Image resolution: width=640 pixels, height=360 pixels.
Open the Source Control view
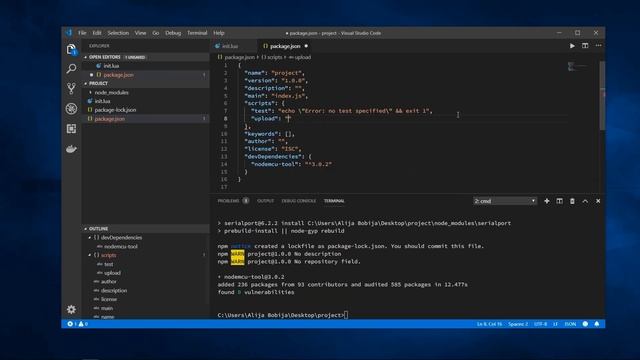[x=71, y=88]
